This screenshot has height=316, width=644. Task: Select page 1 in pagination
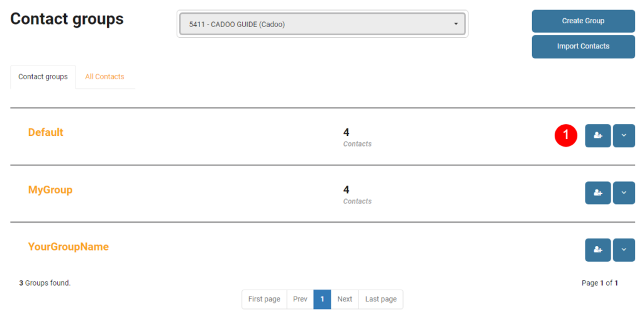323,299
